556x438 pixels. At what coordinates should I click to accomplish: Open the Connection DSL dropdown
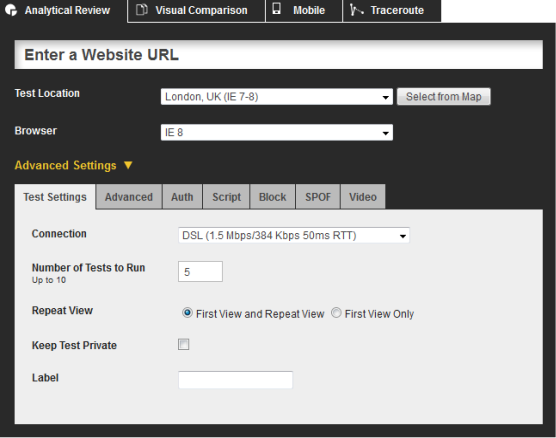[x=294, y=235]
